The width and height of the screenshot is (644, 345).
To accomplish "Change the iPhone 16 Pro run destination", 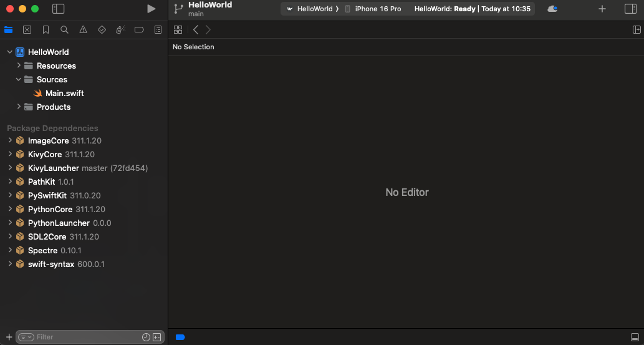I will pyautogui.click(x=373, y=9).
